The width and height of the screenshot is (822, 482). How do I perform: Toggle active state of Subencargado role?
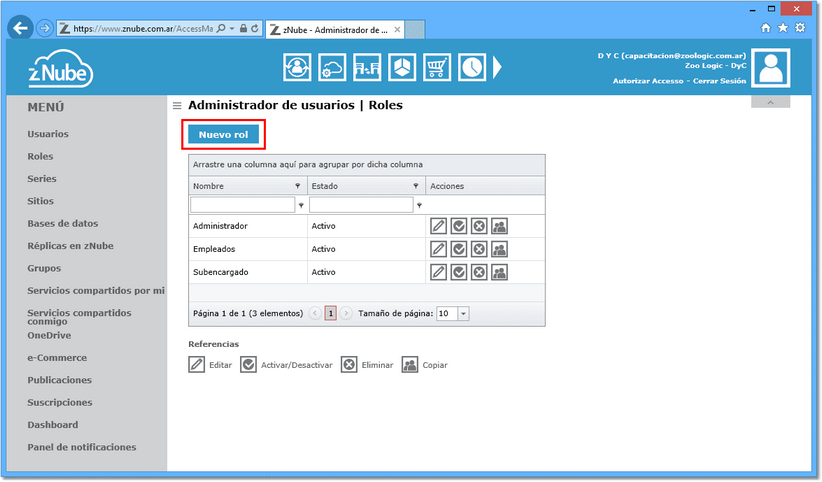click(459, 272)
